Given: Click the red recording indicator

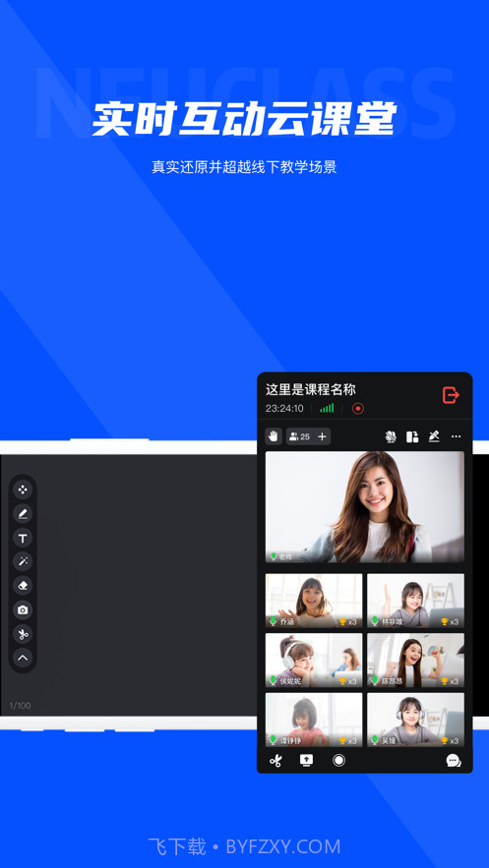Looking at the screenshot, I should (x=358, y=409).
